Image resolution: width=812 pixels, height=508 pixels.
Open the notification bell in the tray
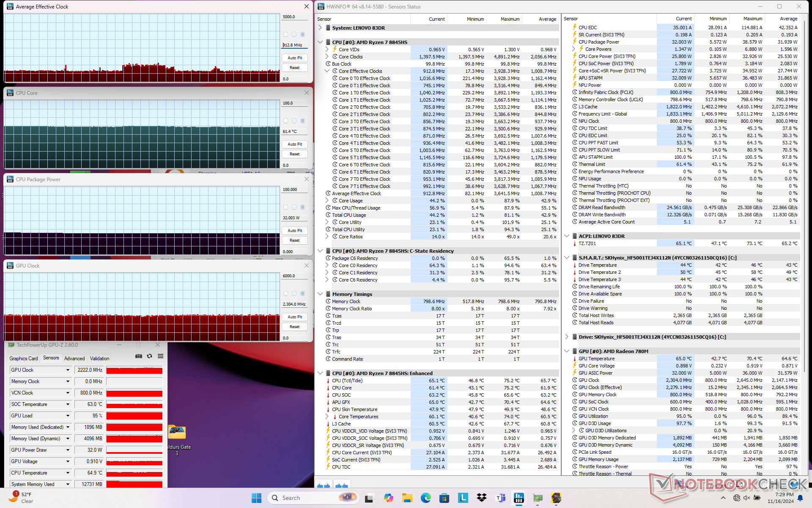pos(800,498)
